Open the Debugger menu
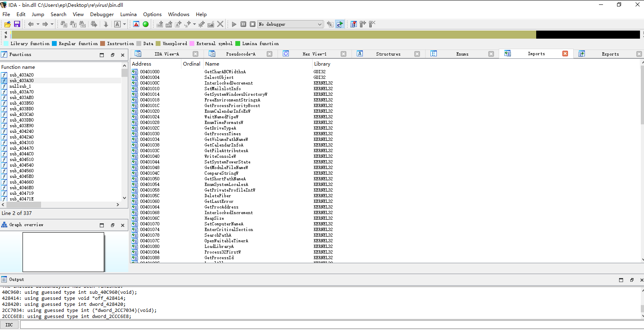 (x=102, y=14)
